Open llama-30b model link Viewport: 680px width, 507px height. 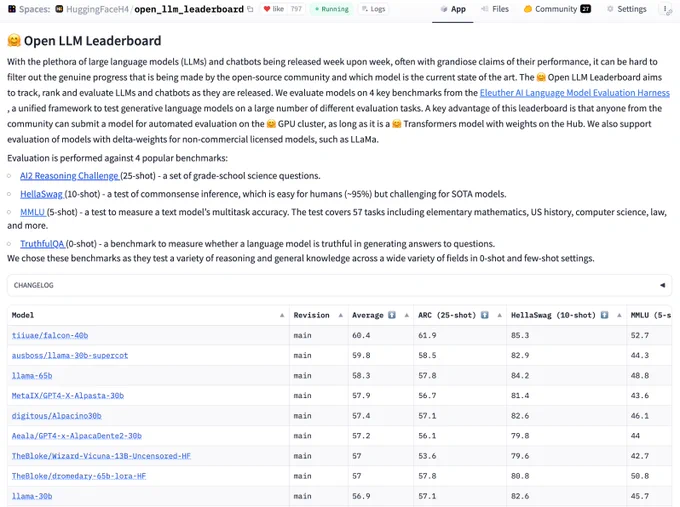pos(32,496)
